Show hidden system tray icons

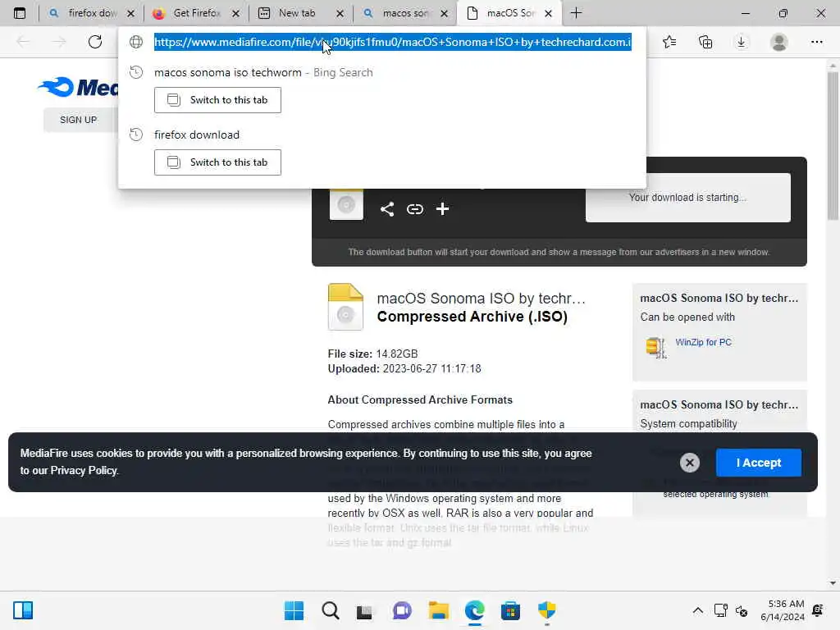pyautogui.click(x=697, y=610)
